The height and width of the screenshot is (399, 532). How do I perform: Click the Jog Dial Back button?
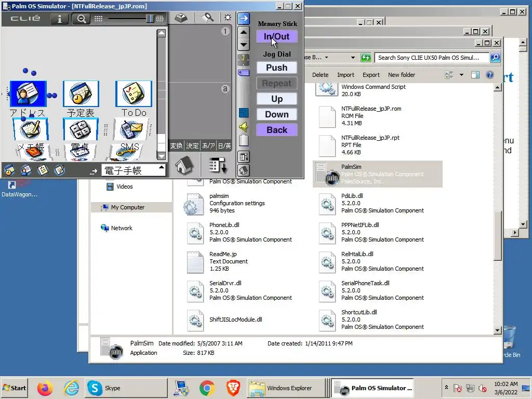[x=277, y=130]
